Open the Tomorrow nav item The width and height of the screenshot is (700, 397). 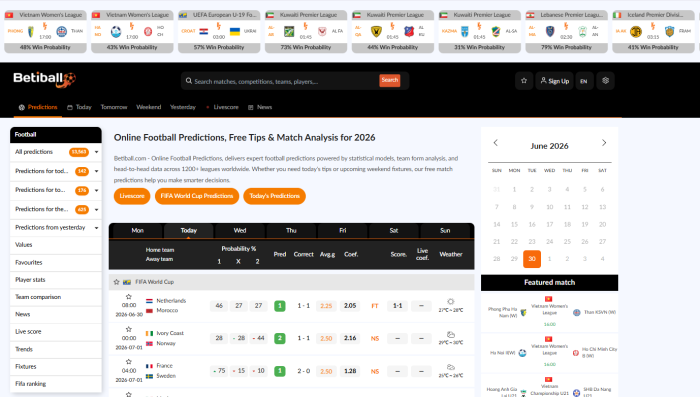(x=114, y=107)
